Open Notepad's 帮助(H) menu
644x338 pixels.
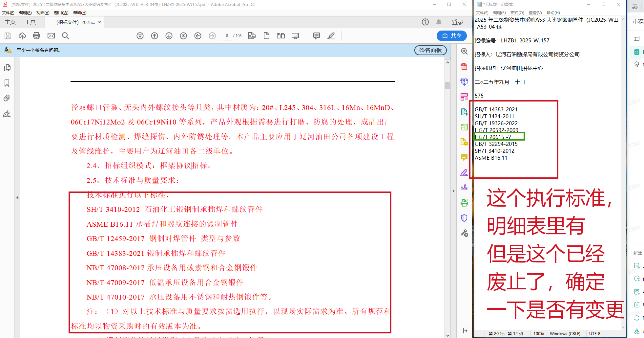(553, 13)
